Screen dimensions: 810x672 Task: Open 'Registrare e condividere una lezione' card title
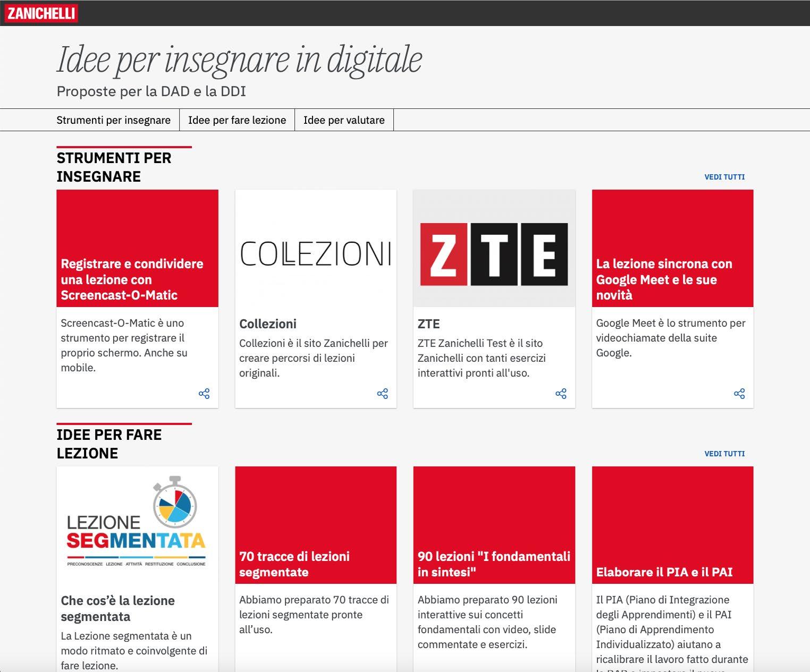pos(132,279)
